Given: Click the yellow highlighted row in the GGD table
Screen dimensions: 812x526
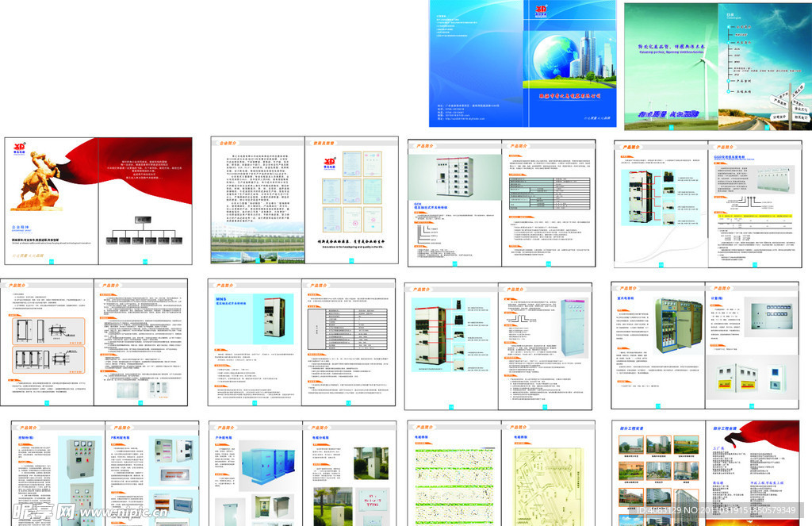Looking at the screenshot, I should pyautogui.click(x=754, y=216).
